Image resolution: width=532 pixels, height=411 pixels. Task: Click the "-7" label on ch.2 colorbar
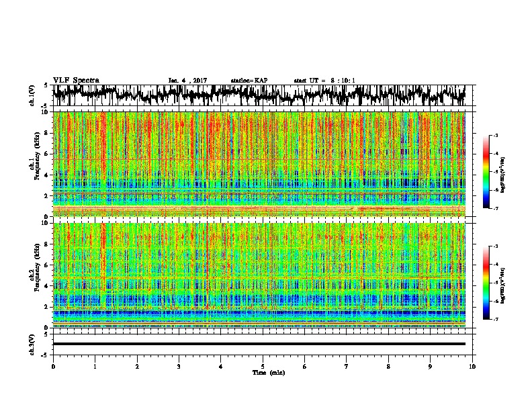point(495,319)
